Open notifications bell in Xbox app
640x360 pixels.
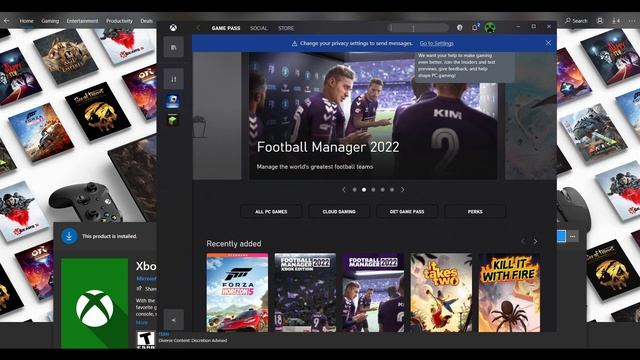pos(475,27)
